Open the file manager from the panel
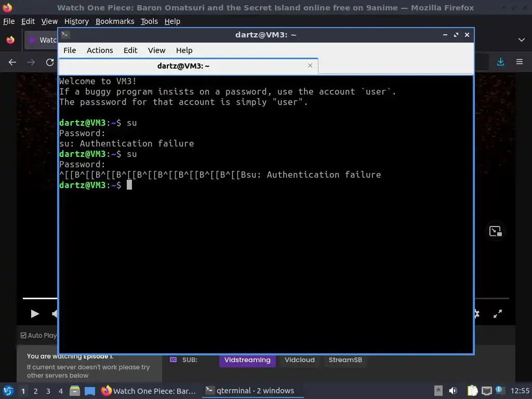Image resolution: width=532 pixels, height=399 pixels. click(75, 391)
